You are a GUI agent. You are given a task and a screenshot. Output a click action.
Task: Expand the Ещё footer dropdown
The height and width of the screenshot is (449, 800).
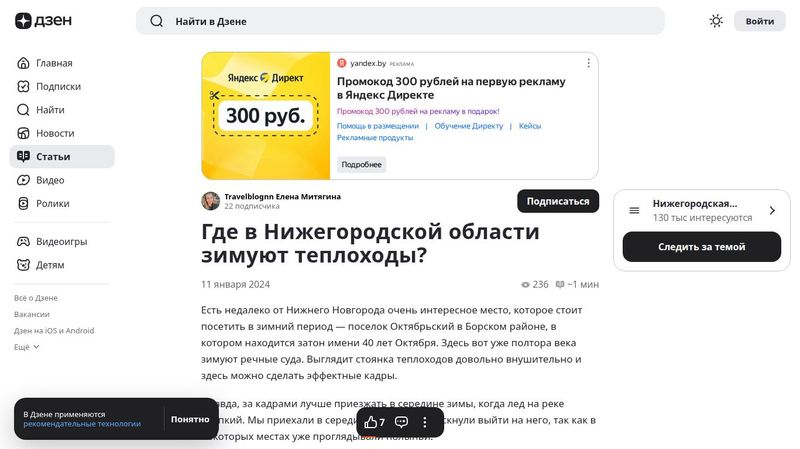[x=27, y=347]
